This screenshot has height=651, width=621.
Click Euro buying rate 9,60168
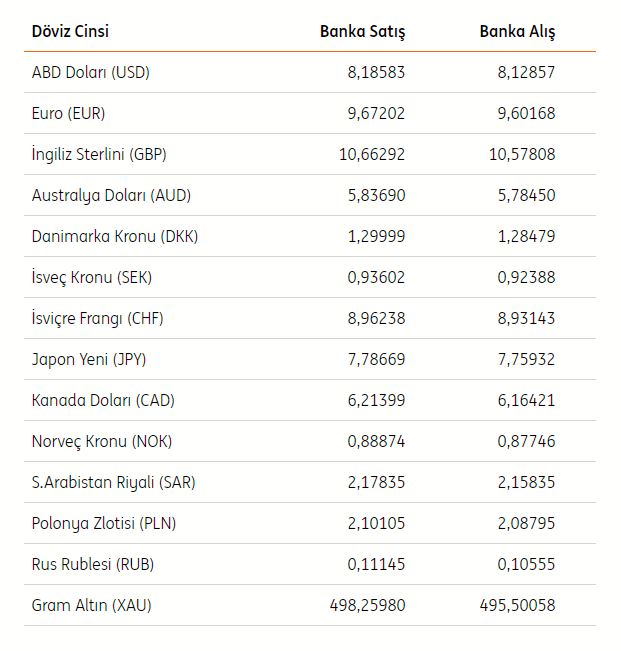[x=525, y=113]
